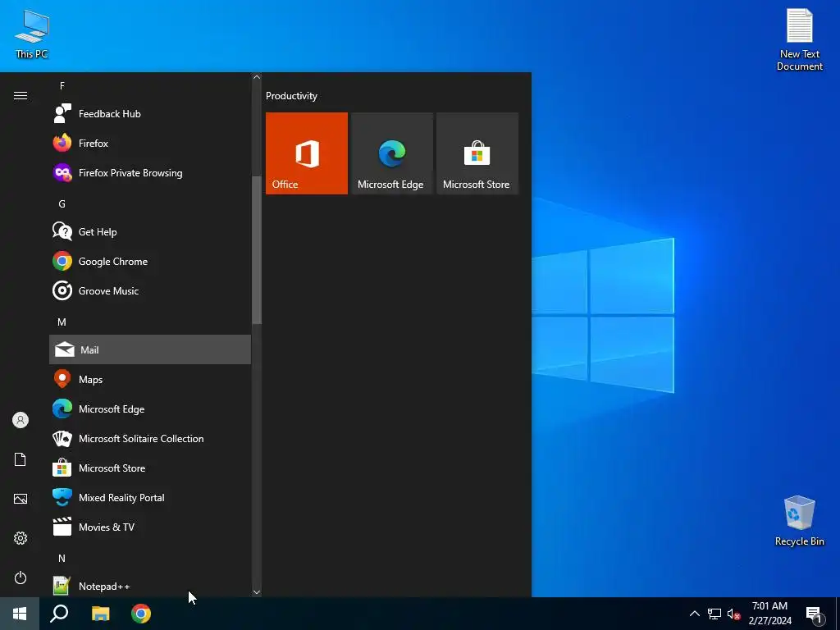Launch Mixed Reality Portal
This screenshot has width=840, height=630.
pos(150,497)
